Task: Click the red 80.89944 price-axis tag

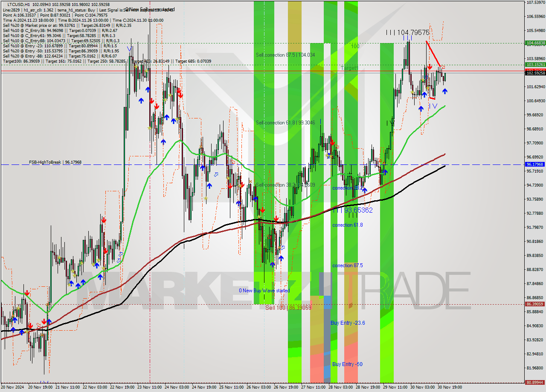Action: click(x=535, y=383)
